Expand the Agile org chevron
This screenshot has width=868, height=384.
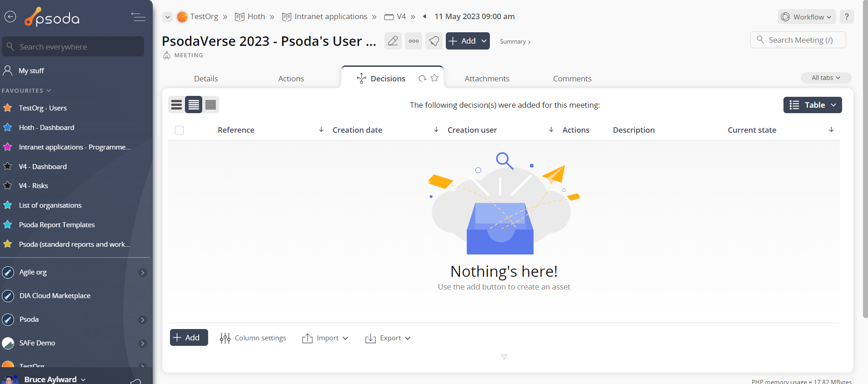(143, 273)
